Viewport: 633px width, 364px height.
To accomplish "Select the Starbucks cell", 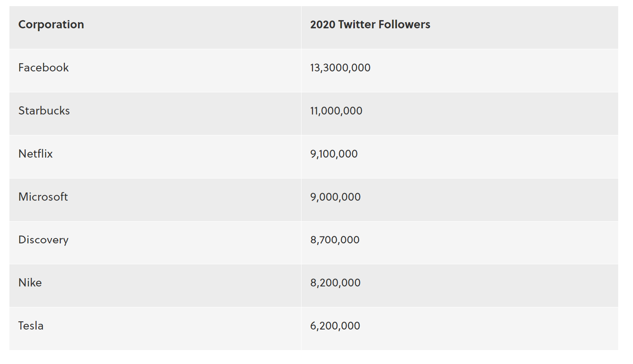I will pyautogui.click(x=44, y=111).
